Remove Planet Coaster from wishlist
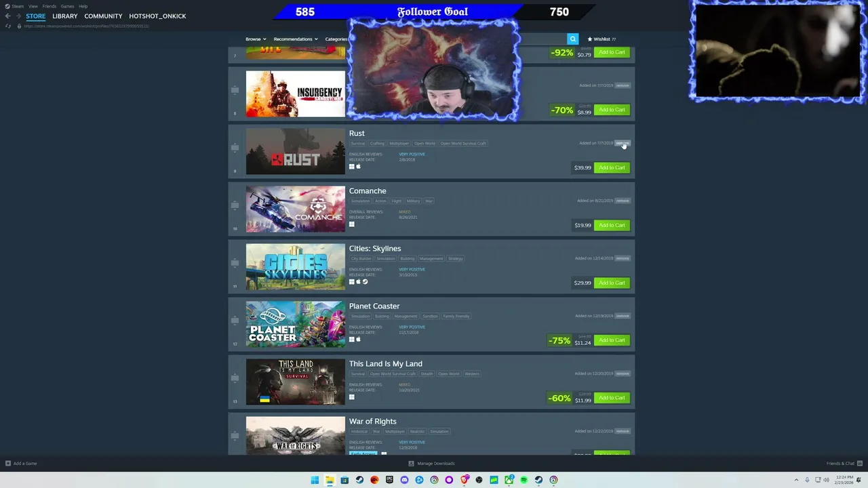Viewport: 868px width, 488px height. coord(623,316)
